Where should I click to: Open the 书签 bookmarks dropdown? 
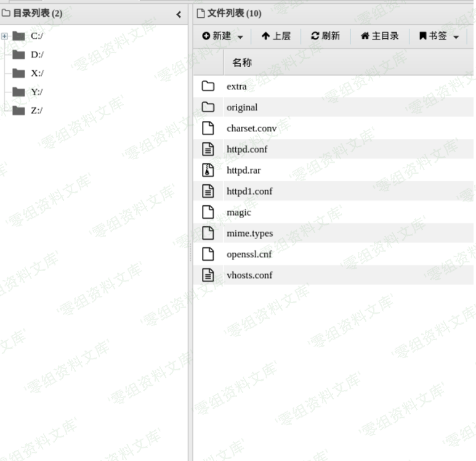click(439, 36)
